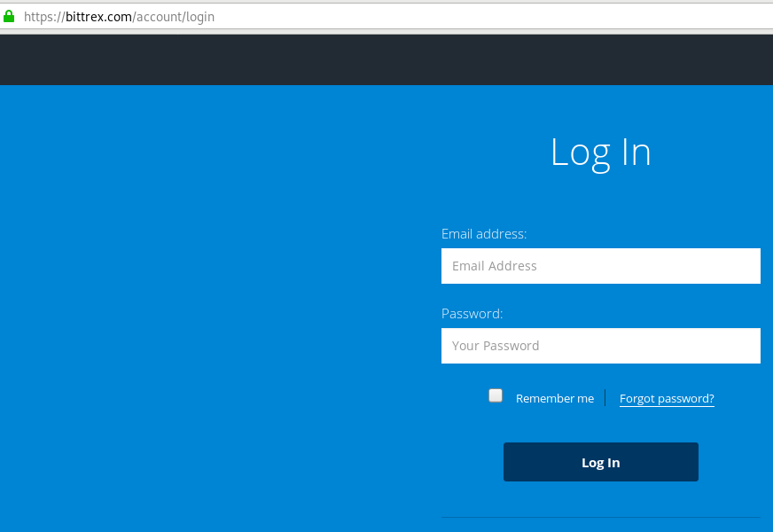Image resolution: width=773 pixels, height=532 pixels.
Task: Click the blue background of the login panel
Action: click(x=222, y=310)
